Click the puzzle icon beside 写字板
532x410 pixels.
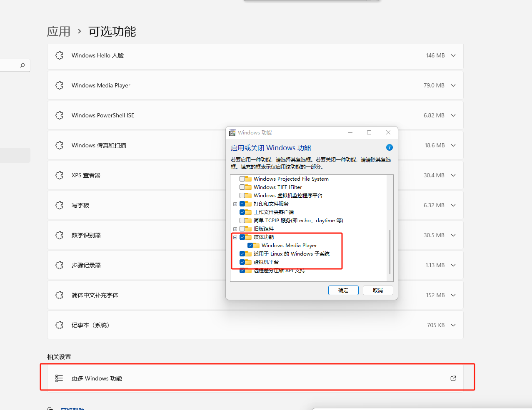pyautogui.click(x=59, y=205)
